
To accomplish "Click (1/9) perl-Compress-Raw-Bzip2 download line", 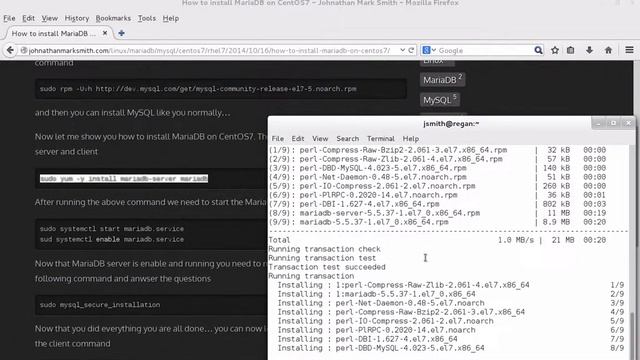I will 437,150.
